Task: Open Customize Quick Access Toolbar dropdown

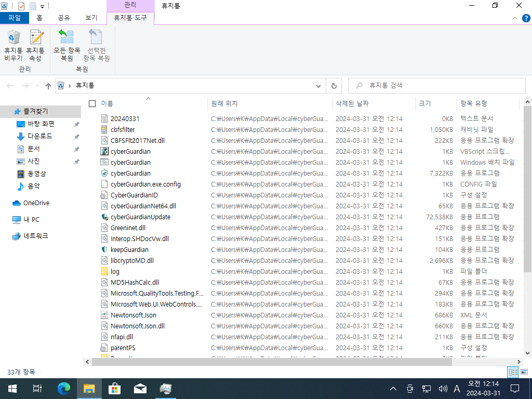Action: tap(42, 6)
